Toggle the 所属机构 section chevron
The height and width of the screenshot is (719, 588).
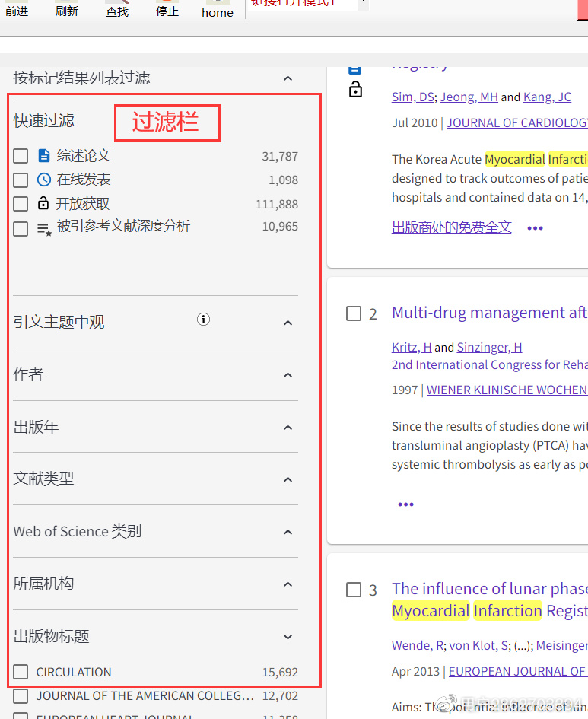tap(288, 584)
